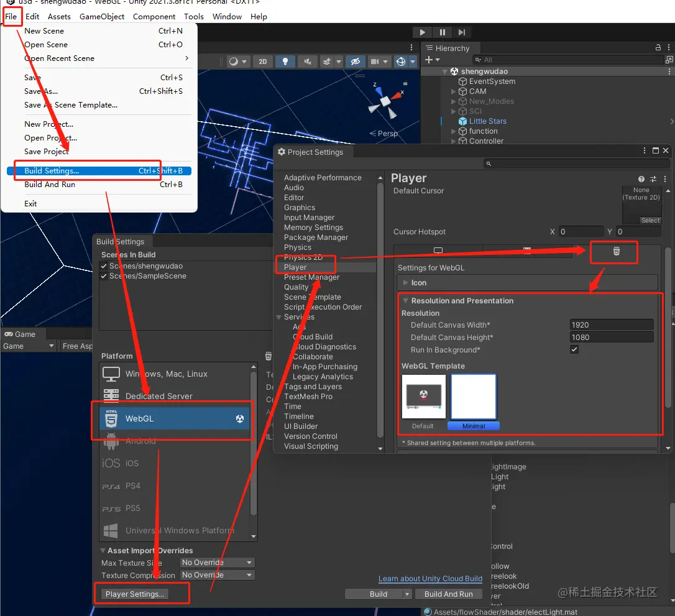Select Dedicated Server platform icon

(x=111, y=395)
